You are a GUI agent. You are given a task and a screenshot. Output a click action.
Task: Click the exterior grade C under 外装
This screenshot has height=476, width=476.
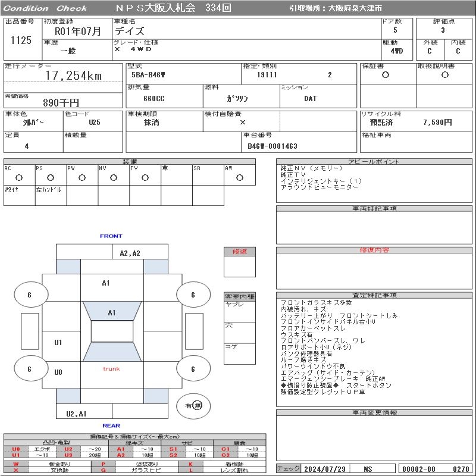point(429,51)
